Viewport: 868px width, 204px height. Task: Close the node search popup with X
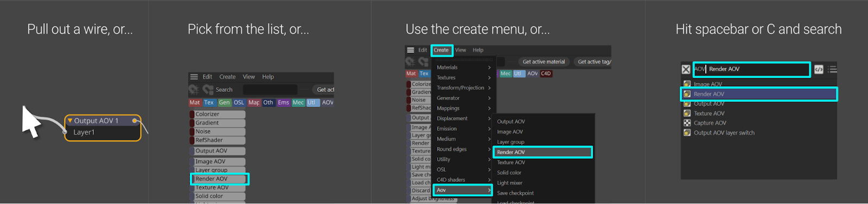click(686, 69)
